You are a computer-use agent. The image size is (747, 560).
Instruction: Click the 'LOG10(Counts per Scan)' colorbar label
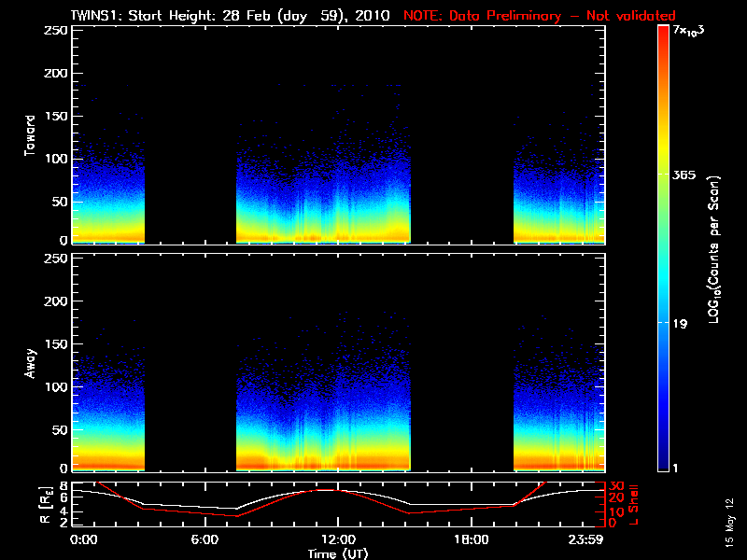[x=713, y=249]
